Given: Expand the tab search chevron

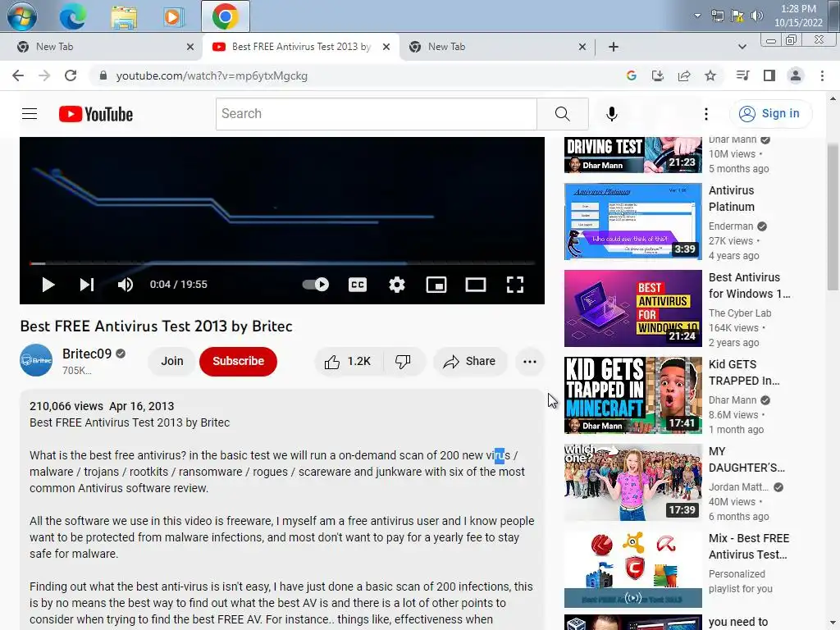Looking at the screenshot, I should point(742,47).
